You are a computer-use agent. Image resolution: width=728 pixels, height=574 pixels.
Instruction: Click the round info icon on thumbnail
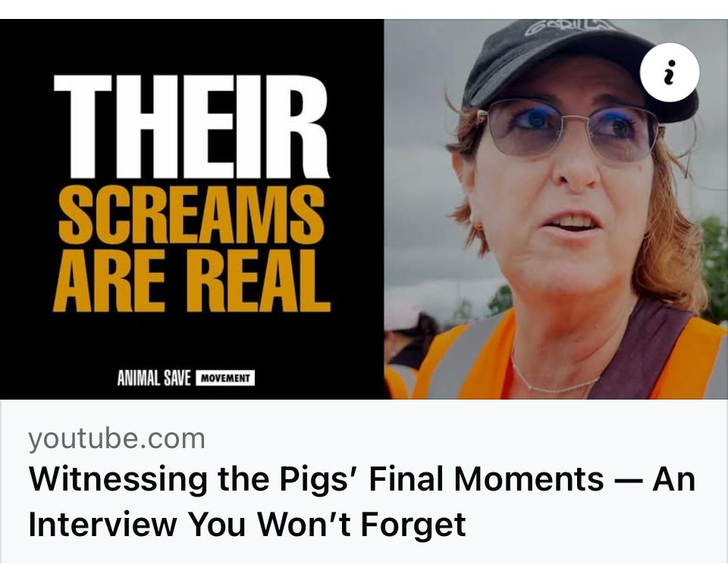pos(669,72)
